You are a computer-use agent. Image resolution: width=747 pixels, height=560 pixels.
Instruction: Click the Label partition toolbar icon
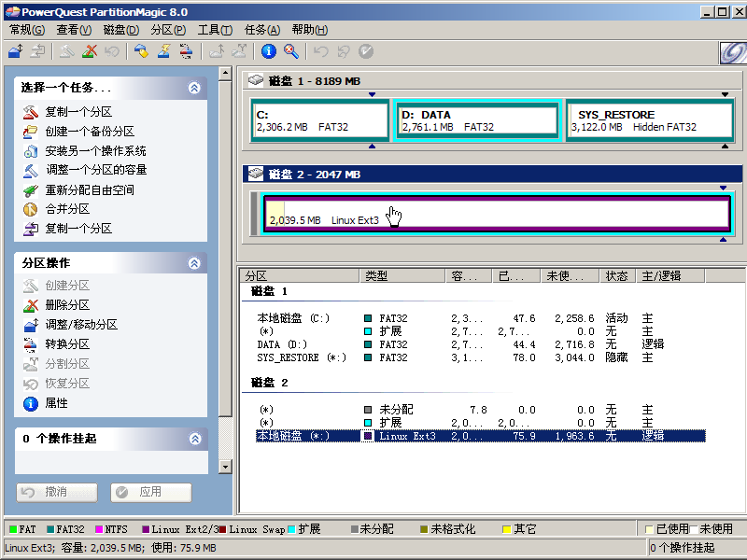(x=141, y=51)
